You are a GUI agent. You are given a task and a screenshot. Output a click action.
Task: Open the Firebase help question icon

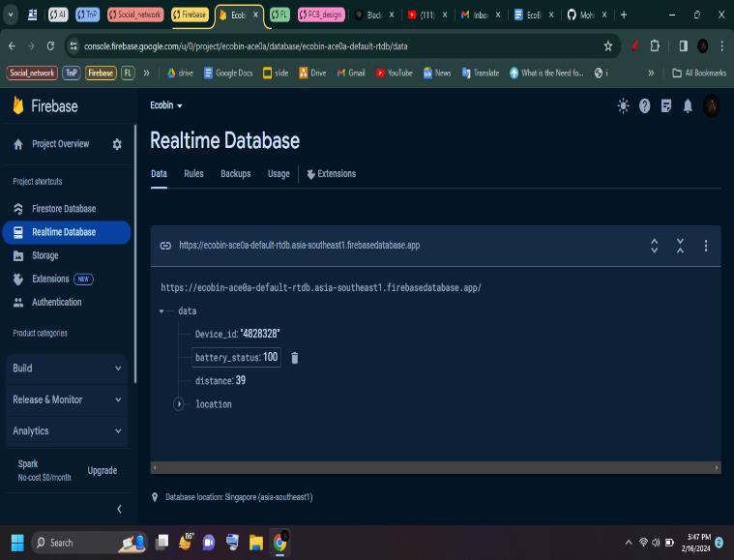point(645,105)
